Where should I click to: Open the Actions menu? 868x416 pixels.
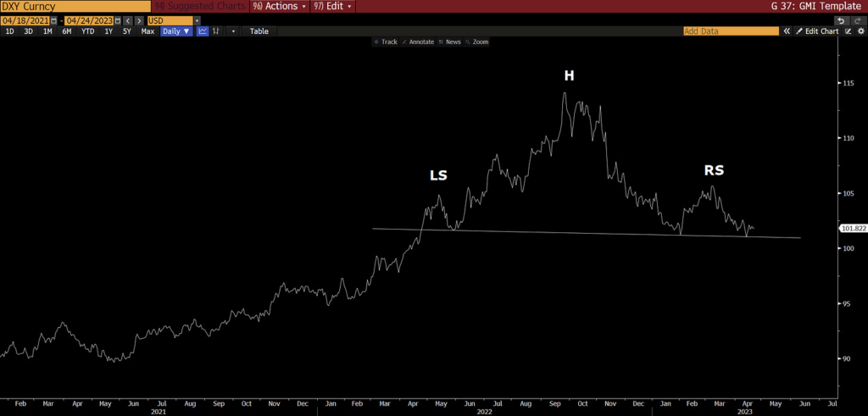tap(281, 6)
